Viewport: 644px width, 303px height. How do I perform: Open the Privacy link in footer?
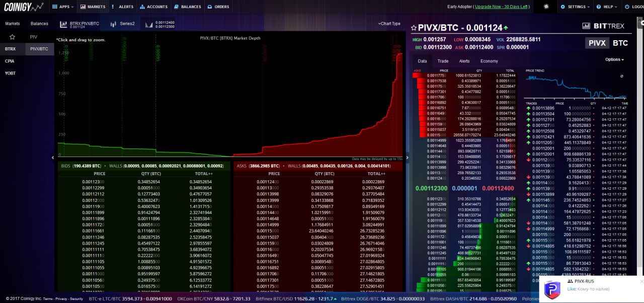click(x=61, y=299)
